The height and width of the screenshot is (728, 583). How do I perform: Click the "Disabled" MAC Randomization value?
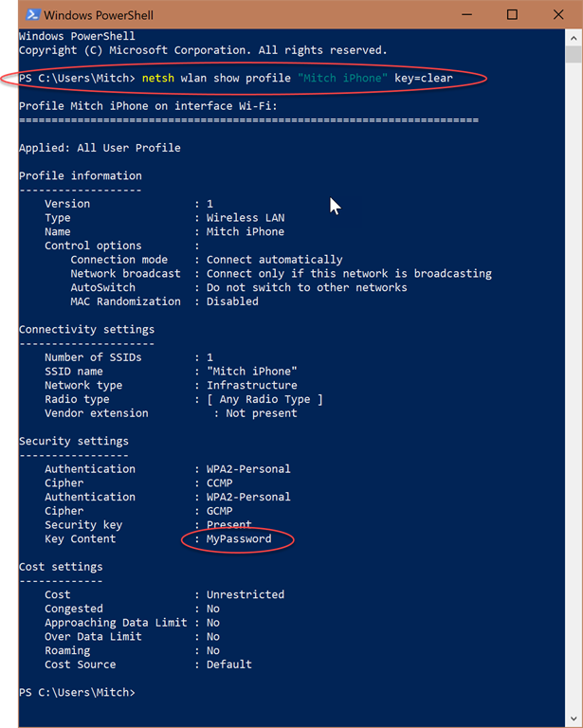(x=232, y=301)
